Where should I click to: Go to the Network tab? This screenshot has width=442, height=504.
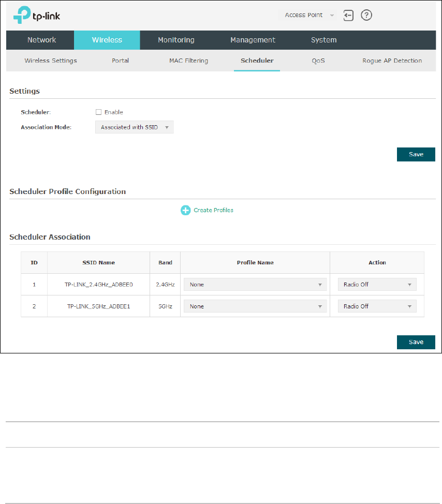click(41, 40)
